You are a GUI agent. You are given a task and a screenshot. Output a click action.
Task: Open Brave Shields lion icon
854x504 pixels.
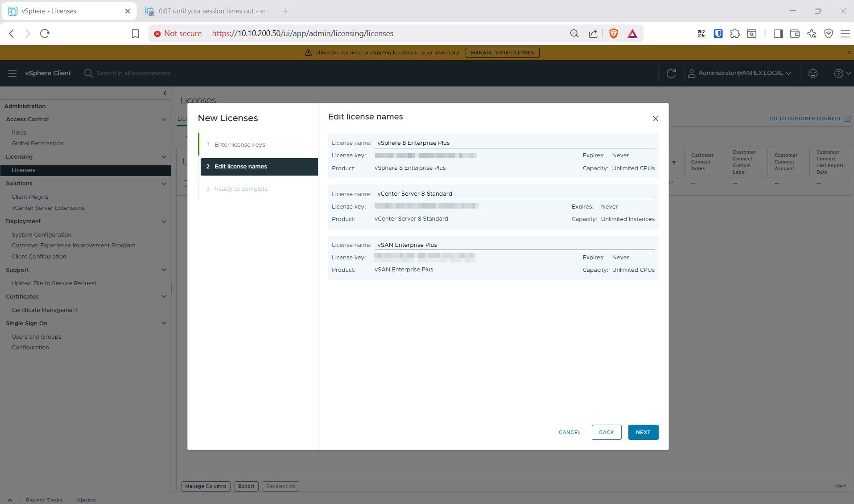(x=614, y=33)
